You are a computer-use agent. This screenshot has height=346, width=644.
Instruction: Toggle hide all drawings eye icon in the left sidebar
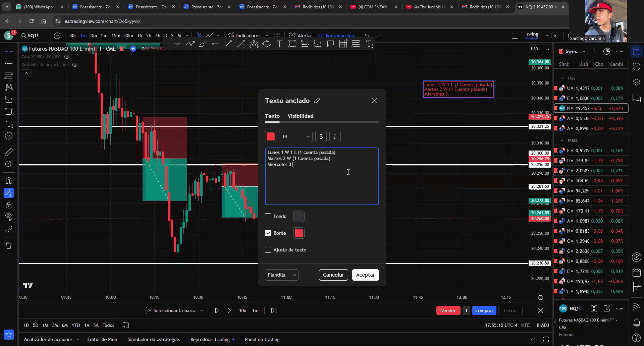[9, 216]
